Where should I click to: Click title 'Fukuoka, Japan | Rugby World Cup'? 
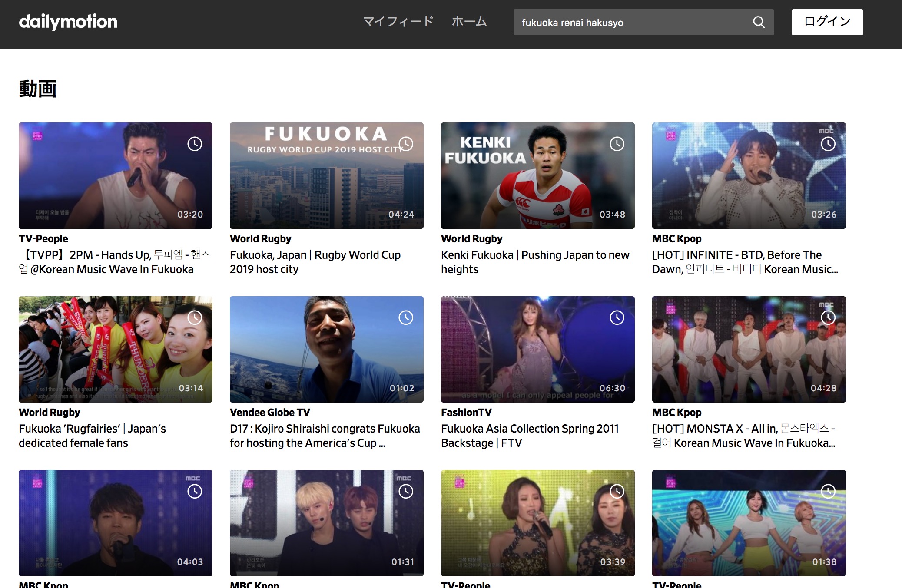(x=315, y=262)
